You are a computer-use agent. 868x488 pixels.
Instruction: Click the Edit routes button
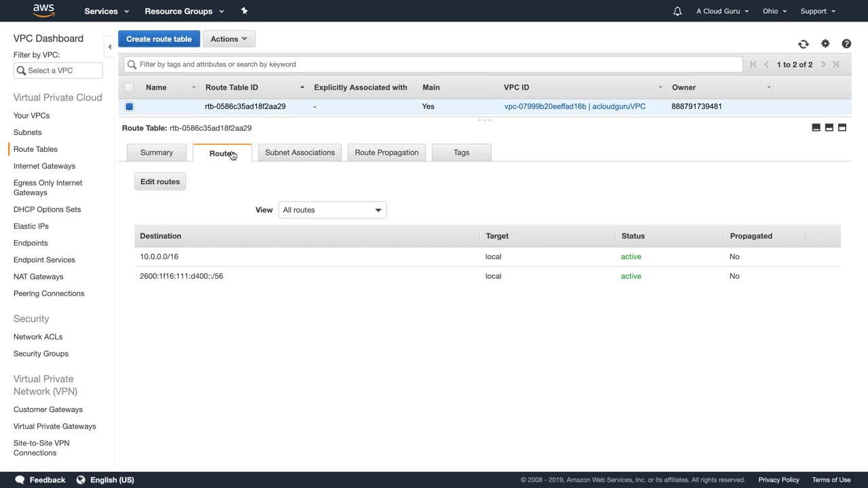(x=160, y=182)
